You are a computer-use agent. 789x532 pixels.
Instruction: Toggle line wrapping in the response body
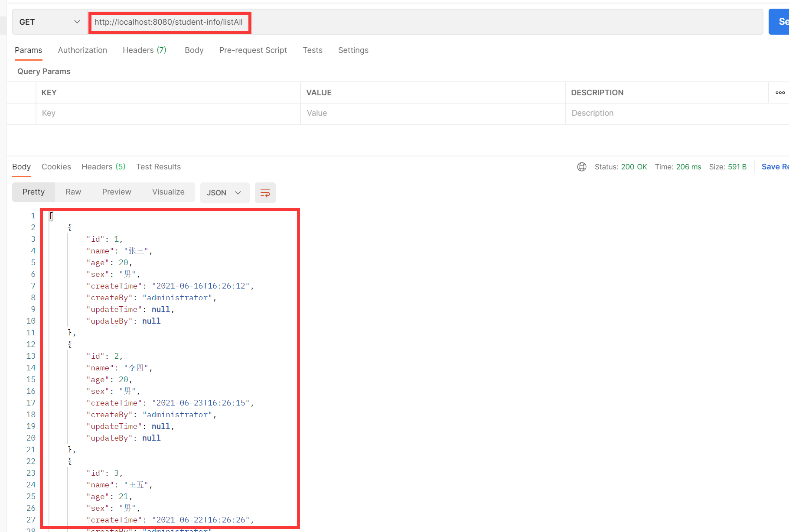pos(265,192)
